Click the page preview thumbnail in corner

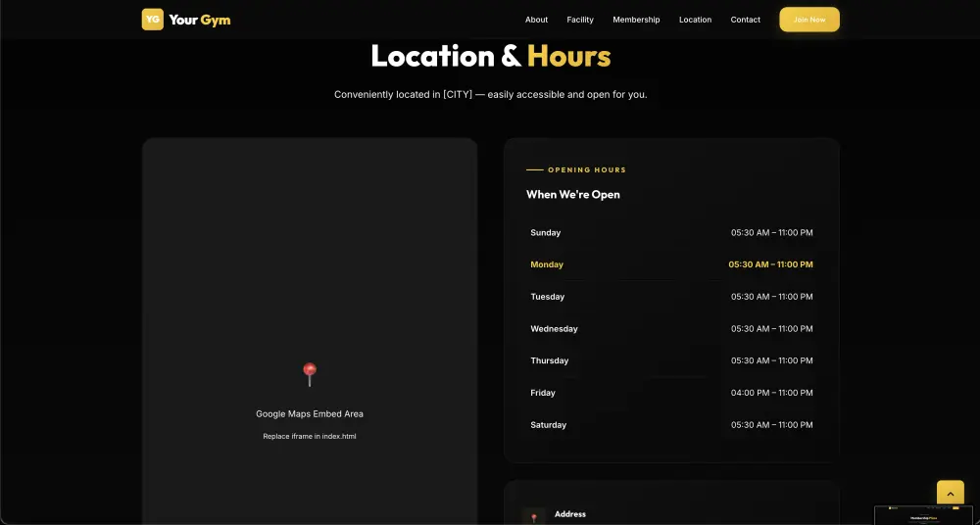pyautogui.click(x=925, y=515)
